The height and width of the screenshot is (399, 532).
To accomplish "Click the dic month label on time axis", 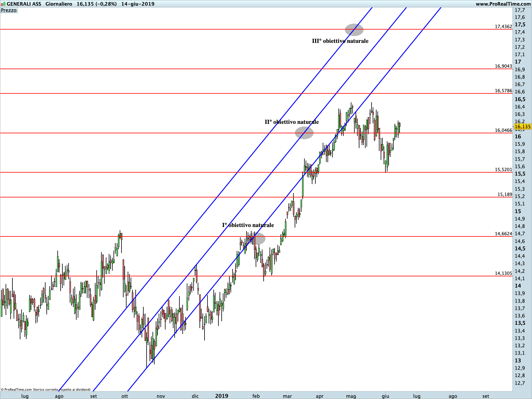I will click(195, 396).
